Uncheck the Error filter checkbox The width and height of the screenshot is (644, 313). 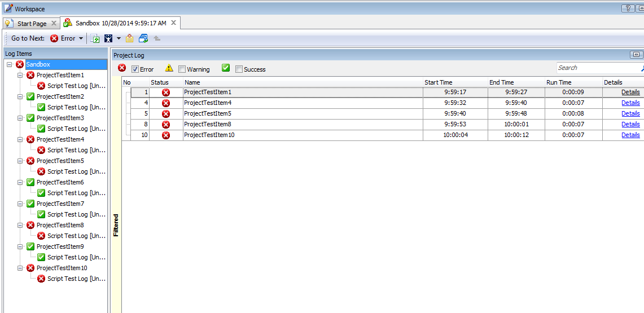tap(135, 69)
